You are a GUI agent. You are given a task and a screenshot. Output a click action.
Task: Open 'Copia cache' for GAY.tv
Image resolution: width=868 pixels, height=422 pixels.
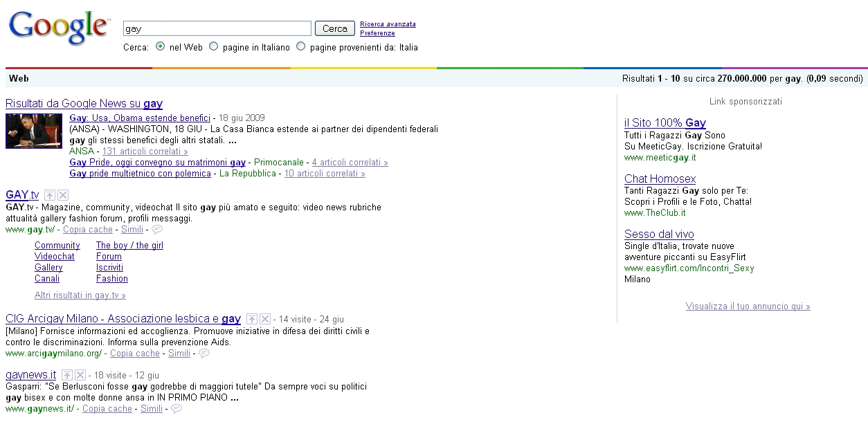(x=88, y=229)
